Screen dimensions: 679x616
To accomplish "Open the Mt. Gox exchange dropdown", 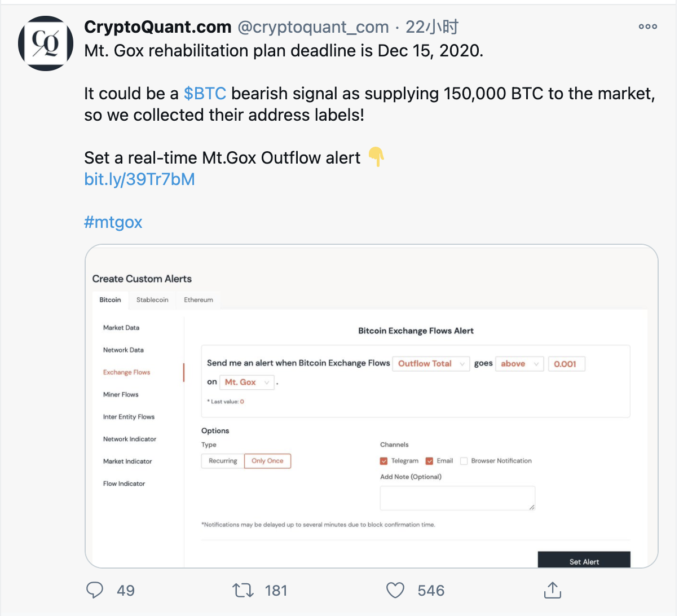I will (247, 382).
